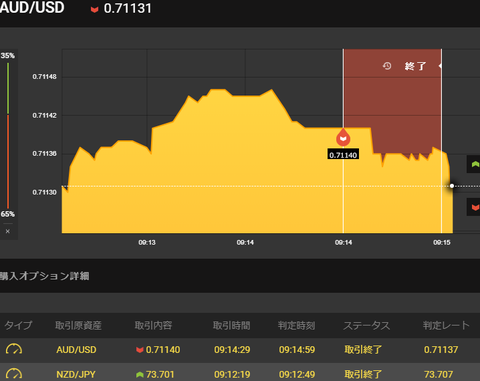480x381 pixels.
Task: Click the current rate 0.71131
Action: click(x=128, y=8)
